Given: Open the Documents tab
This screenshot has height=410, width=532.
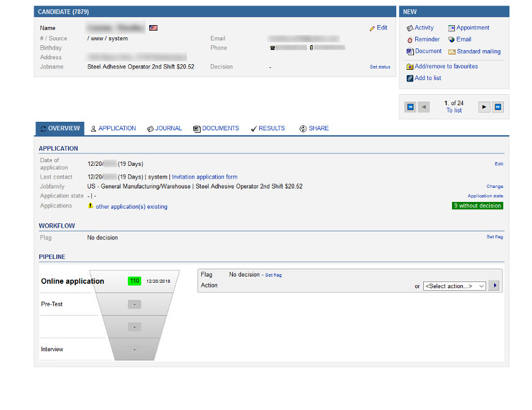Looking at the screenshot, I should pyautogui.click(x=216, y=129).
